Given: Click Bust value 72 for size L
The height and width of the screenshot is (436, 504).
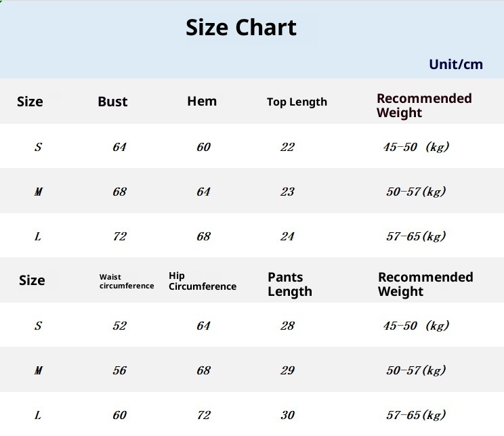Looking at the screenshot, I should tap(119, 236).
